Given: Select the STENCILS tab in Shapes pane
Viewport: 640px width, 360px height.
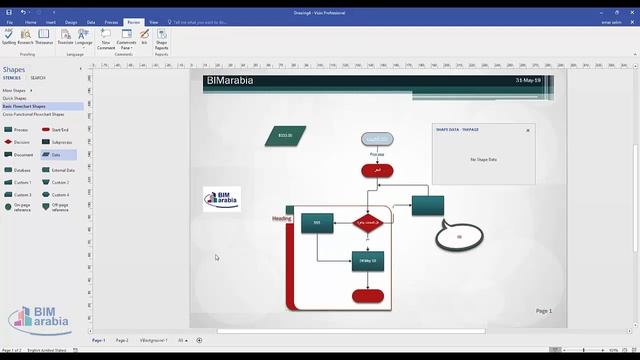Looking at the screenshot, I should (11, 78).
